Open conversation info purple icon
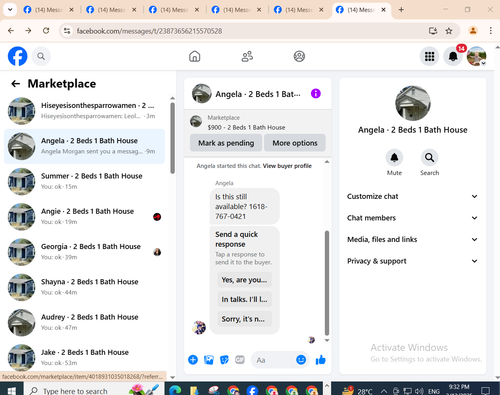This screenshot has height=395, width=500. (x=316, y=94)
